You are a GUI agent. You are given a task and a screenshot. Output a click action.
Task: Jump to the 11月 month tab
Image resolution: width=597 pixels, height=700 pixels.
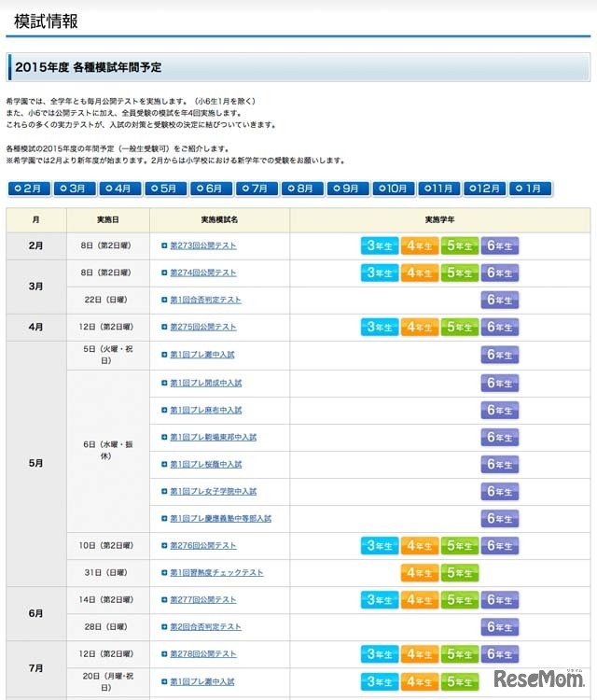point(438,189)
